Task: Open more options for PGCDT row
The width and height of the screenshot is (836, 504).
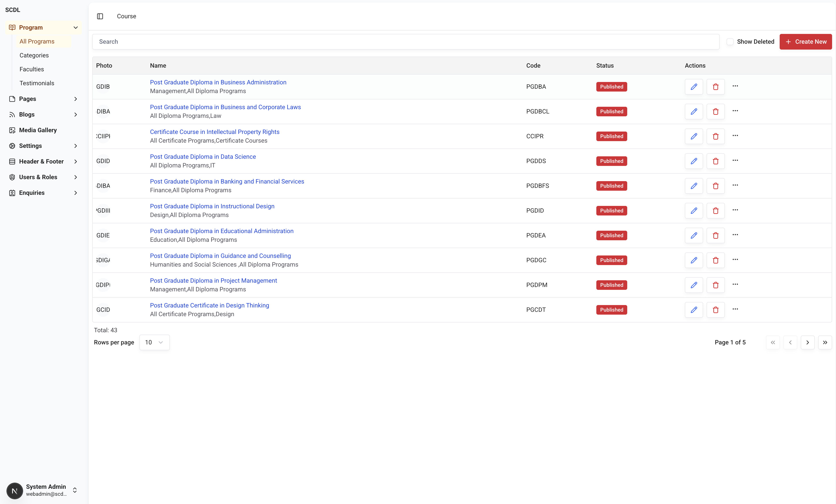Action: coord(735,309)
